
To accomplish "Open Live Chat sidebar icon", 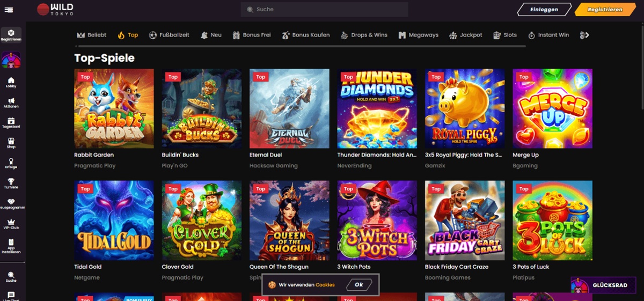I will pos(11,296).
